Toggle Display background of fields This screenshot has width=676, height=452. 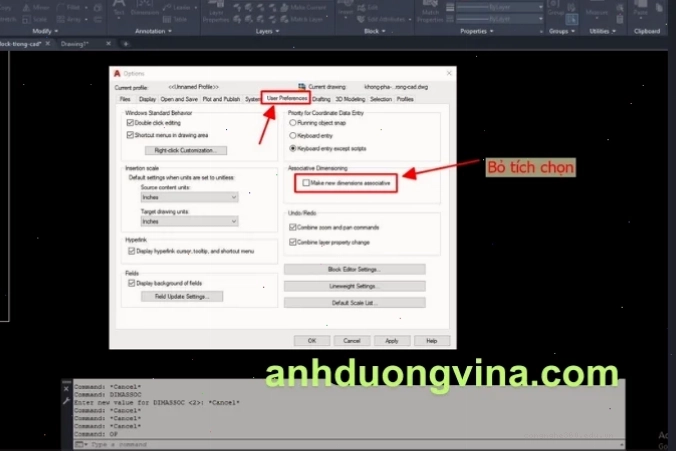(x=131, y=283)
